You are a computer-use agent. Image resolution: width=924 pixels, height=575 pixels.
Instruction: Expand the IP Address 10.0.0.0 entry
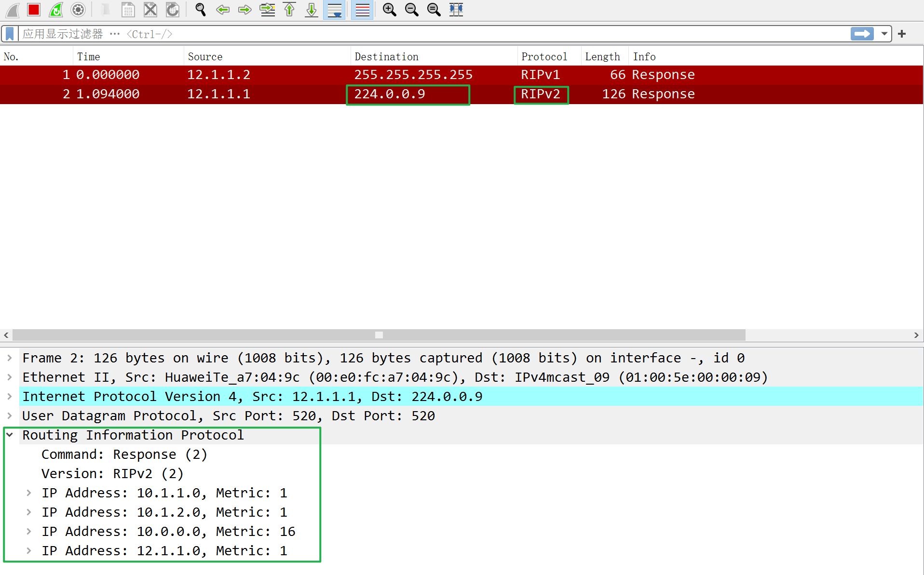[29, 532]
